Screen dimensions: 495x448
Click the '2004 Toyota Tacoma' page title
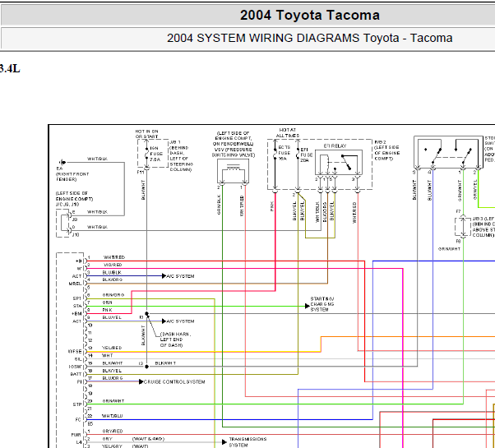[310, 15]
